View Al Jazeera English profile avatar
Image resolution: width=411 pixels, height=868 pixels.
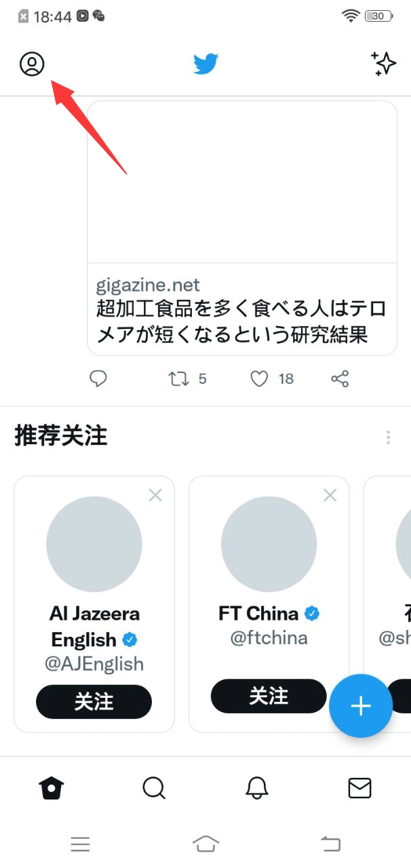pyautogui.click(x=94, y=545)
